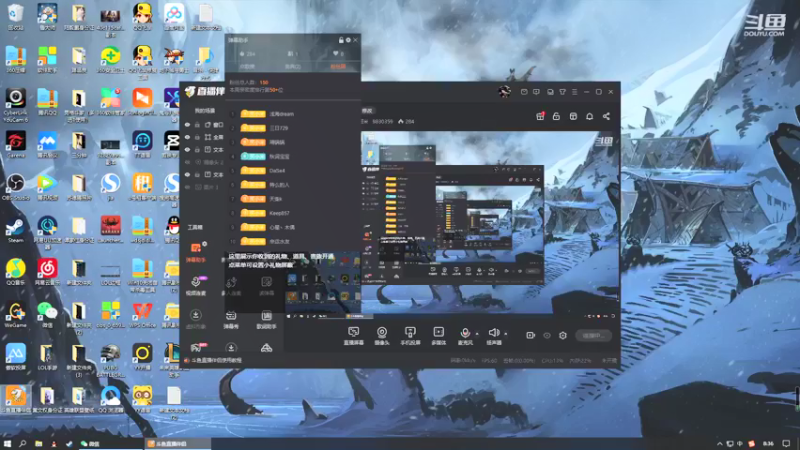This screenshot has height=450, width=800.
Task: Open danmaku assistant panel settings gear
Action: [x=348, y=40]
